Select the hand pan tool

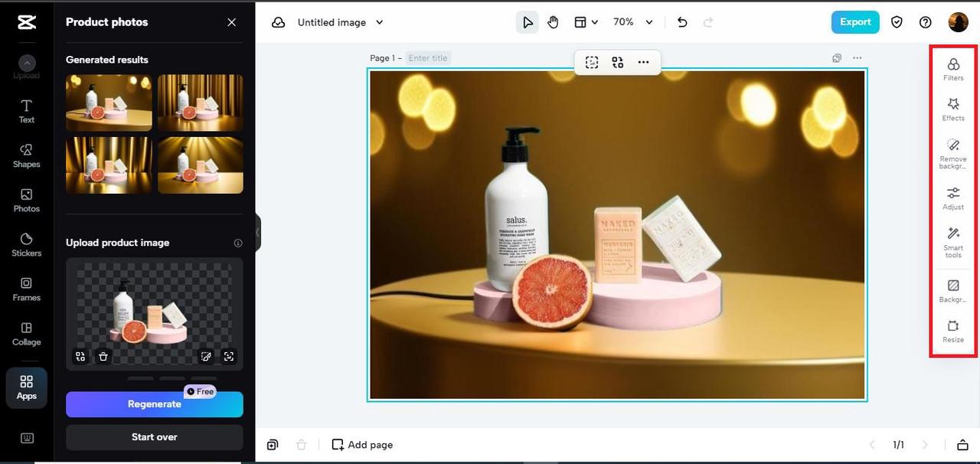point(554,22)
